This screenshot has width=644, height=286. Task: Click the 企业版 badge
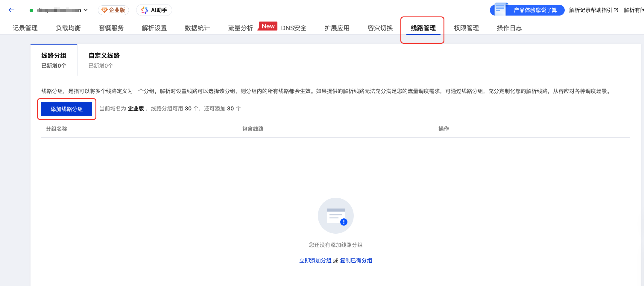(x=113, y=10)
